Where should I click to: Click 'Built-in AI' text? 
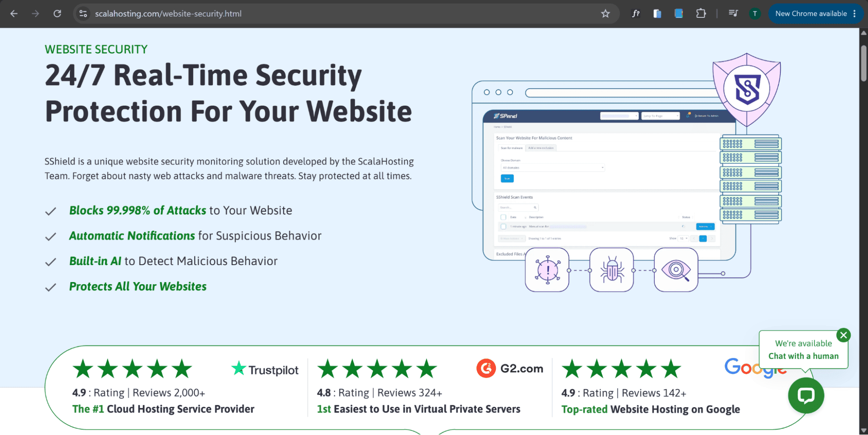96,261
